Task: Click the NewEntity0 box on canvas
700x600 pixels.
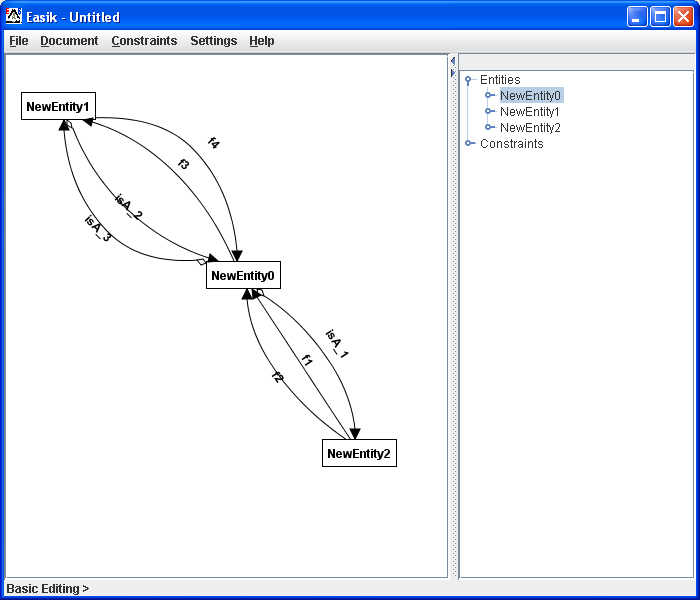Action: [243, 275]
